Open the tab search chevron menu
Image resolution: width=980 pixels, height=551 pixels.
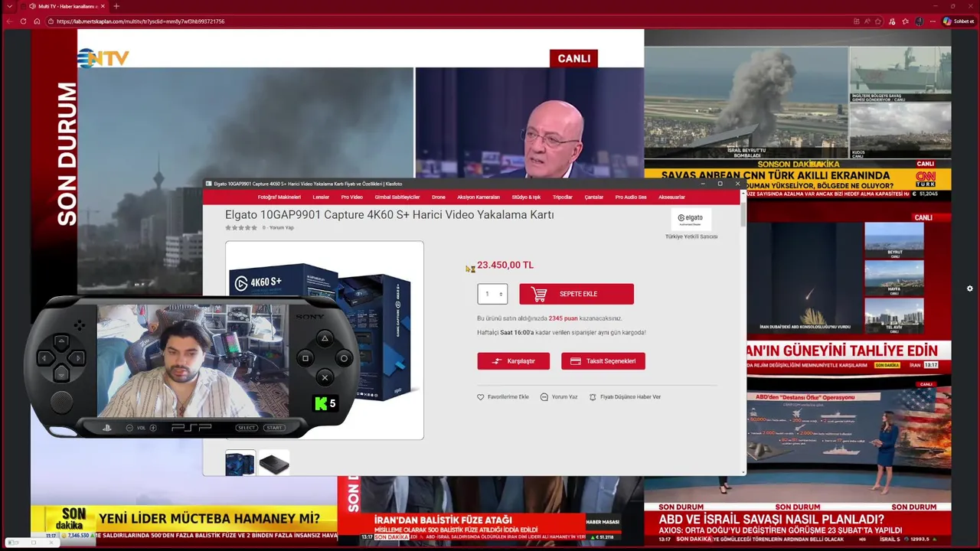9,6
